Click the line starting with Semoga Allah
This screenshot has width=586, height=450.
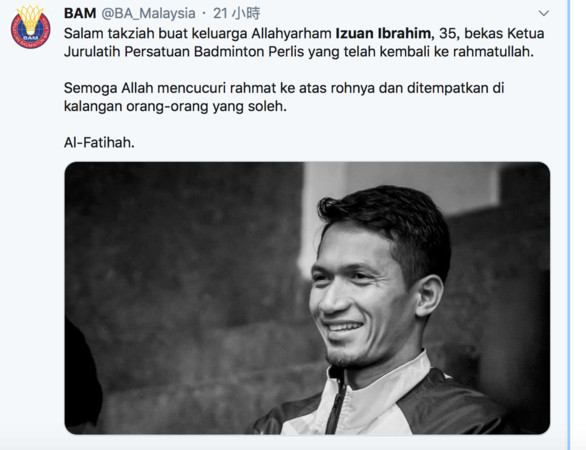pyautogui.click(x=284, y=88)
